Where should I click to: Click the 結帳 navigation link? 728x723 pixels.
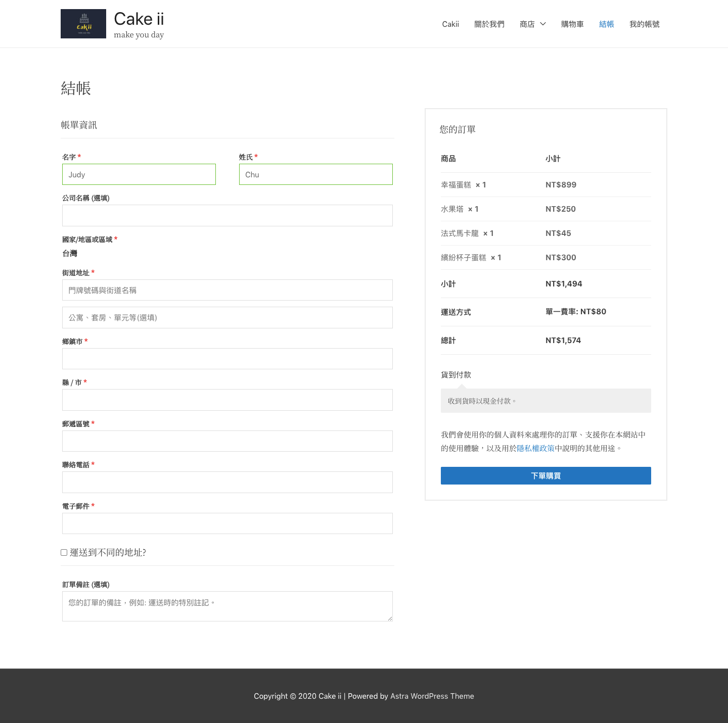tap(606, 24)
